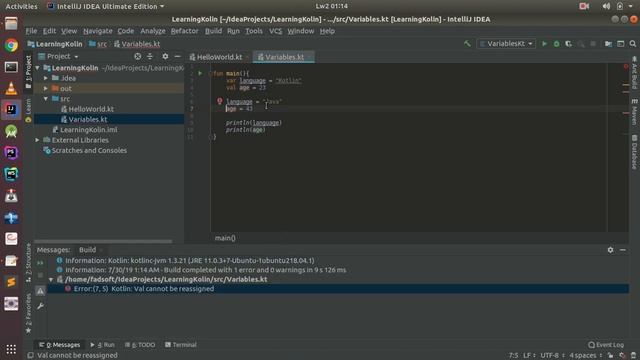640x360 pixels.
Task: Click the src breadcrumb in navigation bar
Action: point(98,44)
